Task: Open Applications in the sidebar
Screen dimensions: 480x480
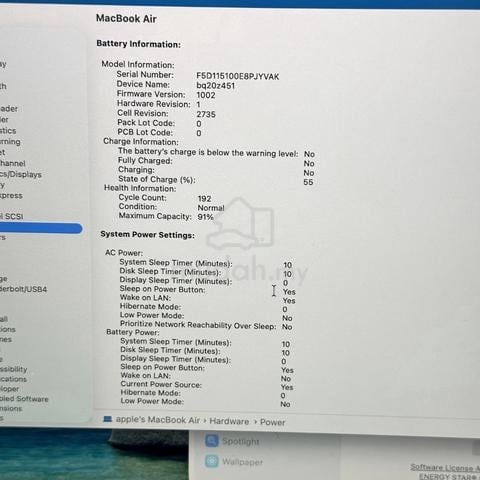Action: tap(13, 379)
